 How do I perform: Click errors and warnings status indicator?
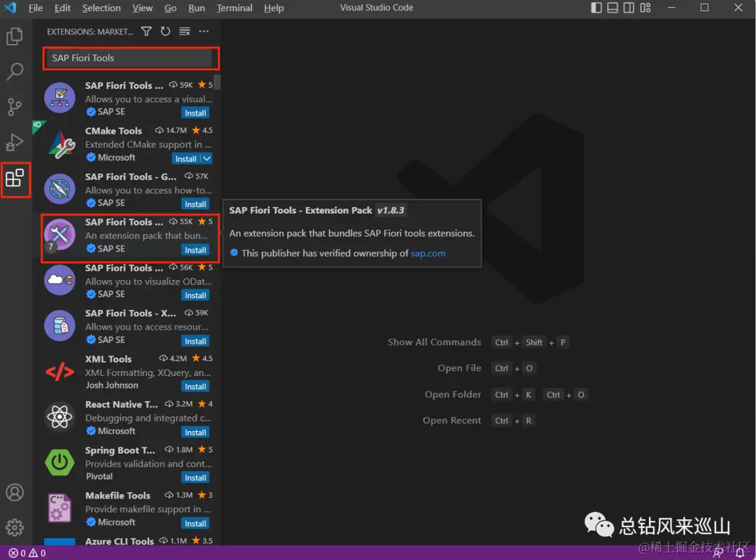pyautogui.click(x=27, y=553)
